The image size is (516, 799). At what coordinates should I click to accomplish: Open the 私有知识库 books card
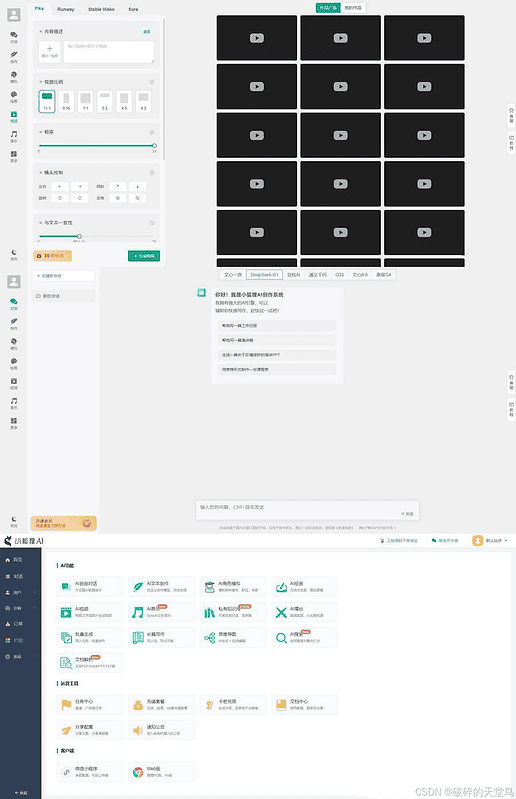click(x=233, y=612)
